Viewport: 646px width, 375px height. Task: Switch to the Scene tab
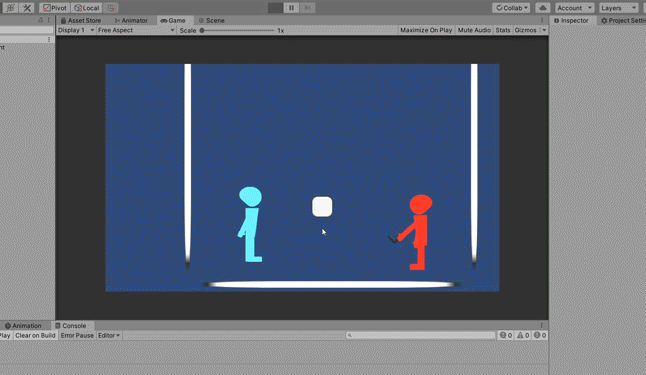[x=211, y=20]
